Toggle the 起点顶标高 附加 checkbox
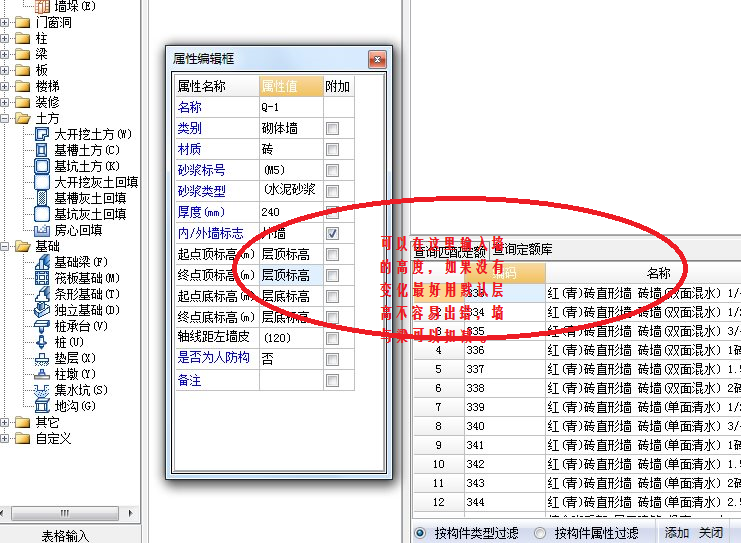 coord(332,254)
